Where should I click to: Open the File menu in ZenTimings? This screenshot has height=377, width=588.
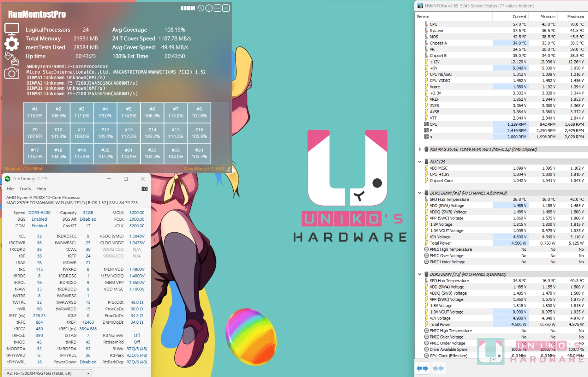tap(10, 188)
